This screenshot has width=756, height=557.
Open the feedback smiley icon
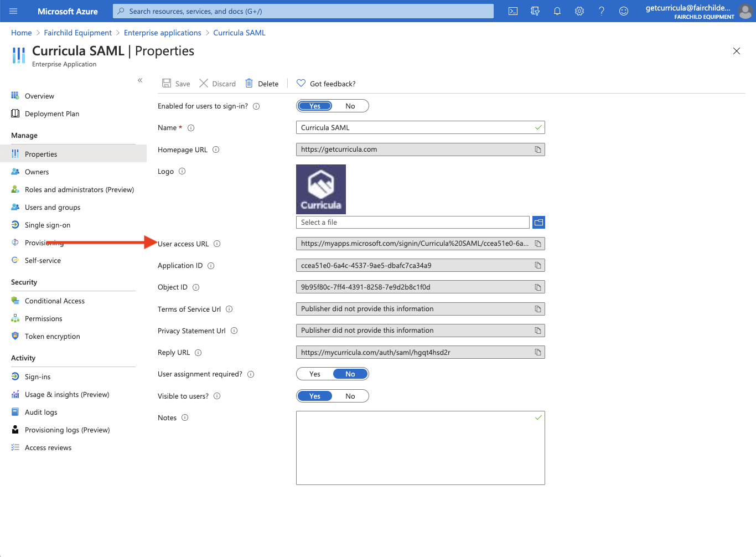click(x=624, y=11)
